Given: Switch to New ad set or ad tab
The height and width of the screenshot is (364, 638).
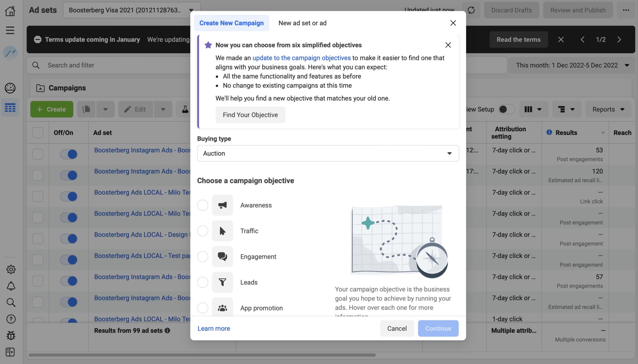Looking at the screenshot, I should click(302, 23).
